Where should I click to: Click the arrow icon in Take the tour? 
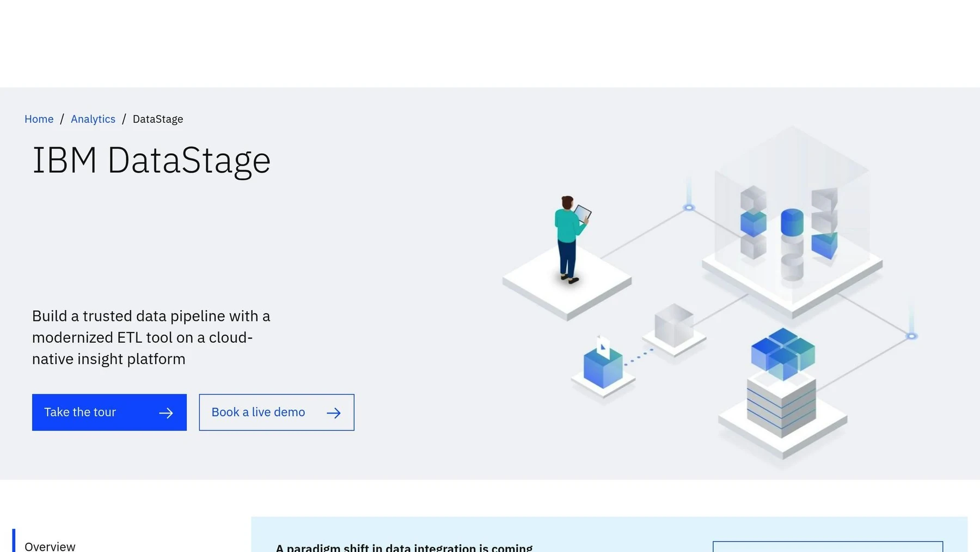166,413
